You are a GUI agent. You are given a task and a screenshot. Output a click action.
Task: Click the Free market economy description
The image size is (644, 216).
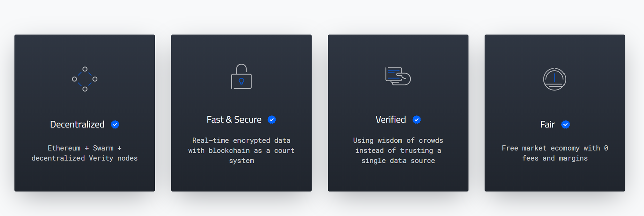(555, 153)
